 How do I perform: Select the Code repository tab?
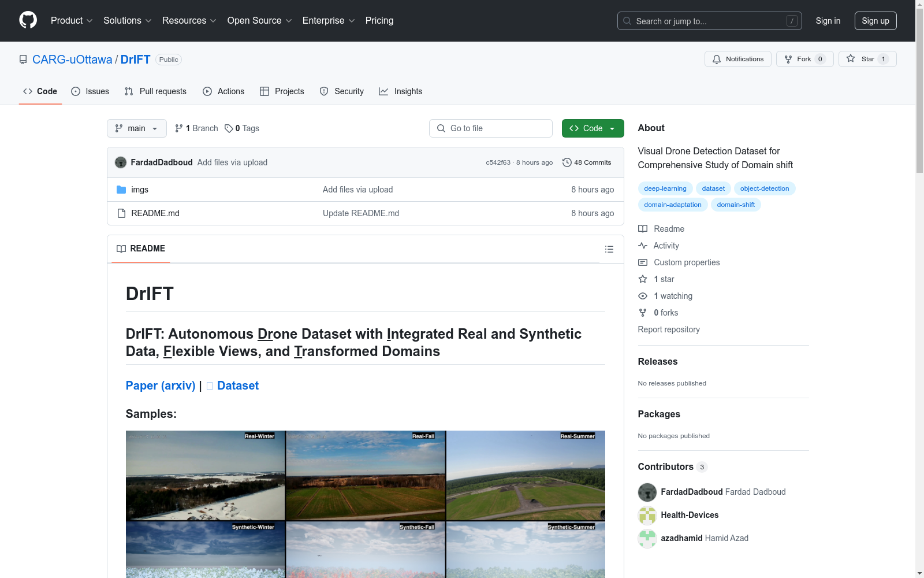pos(40,91)
